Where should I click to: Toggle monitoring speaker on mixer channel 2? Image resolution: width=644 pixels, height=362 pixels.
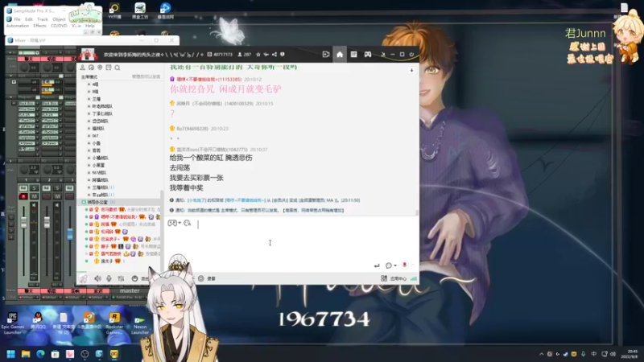click(57, 205)
